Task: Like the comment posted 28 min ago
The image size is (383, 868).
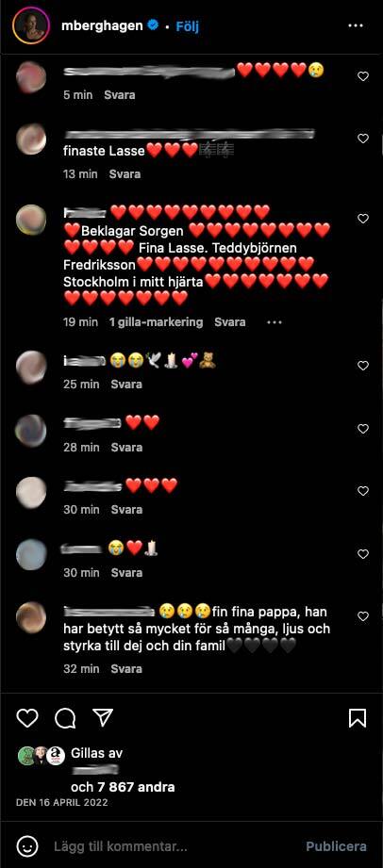Action: pyautogui.click(x=363, y=429)
